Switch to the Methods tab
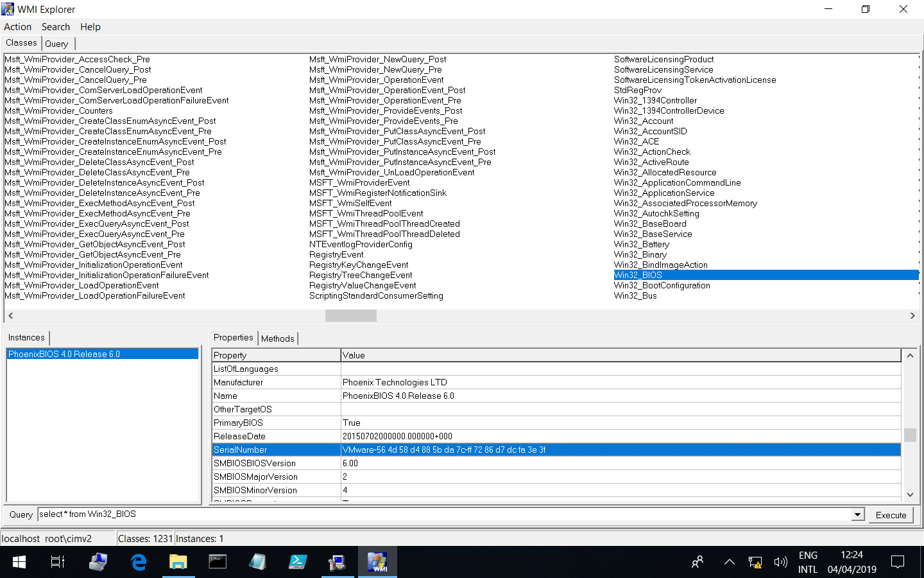This screenshot has width=924, height=578. [278, 338]
